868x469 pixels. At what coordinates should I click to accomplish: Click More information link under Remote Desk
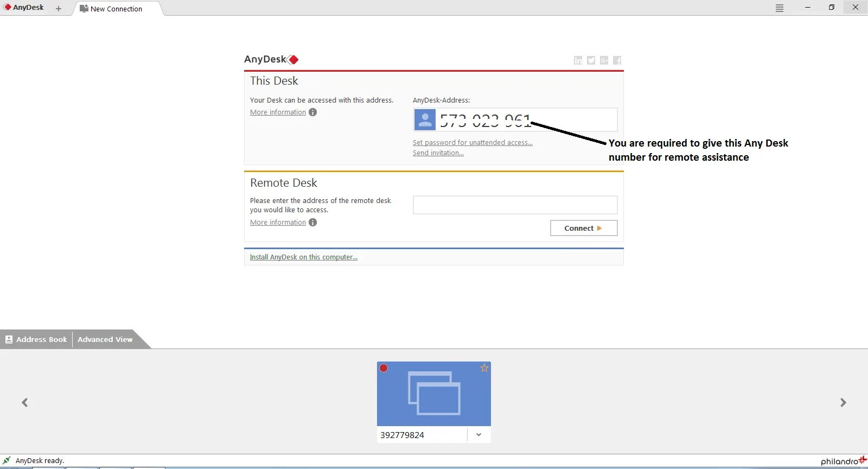click(x=278, y=223)
